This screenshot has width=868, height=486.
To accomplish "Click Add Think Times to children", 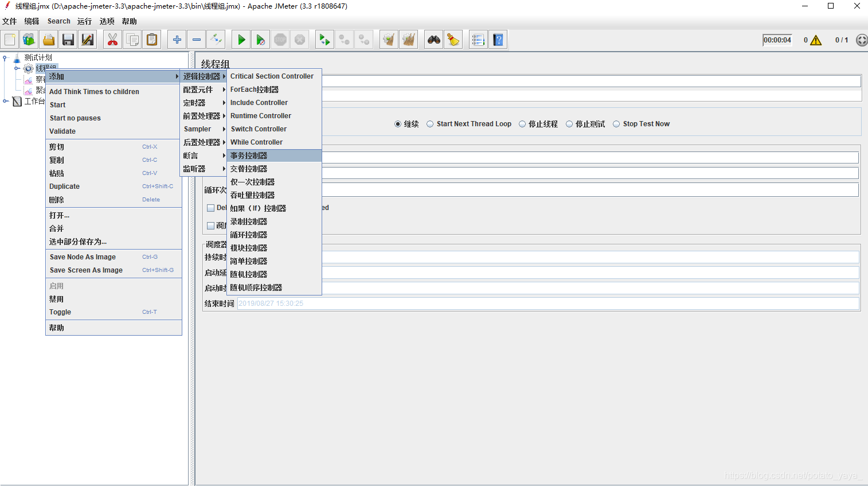I will tap(113, 92).
